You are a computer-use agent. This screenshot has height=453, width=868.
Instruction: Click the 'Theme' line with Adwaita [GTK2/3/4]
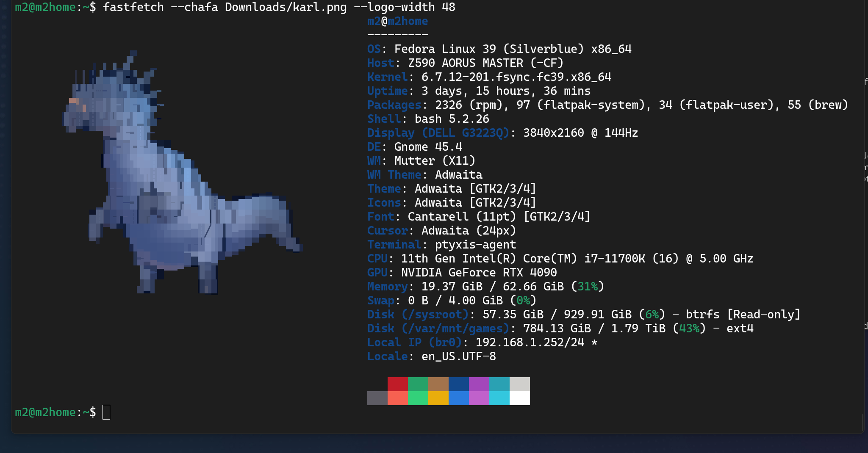(452, 189)
